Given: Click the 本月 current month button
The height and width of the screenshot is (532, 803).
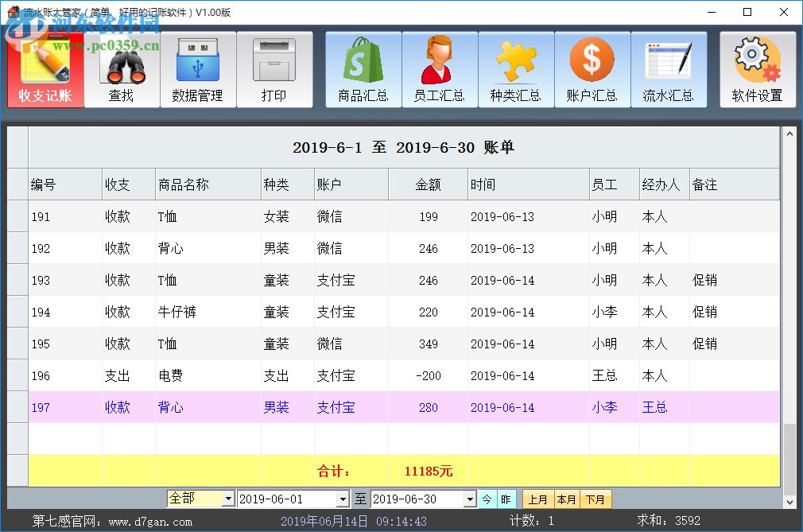Looking at the screenshot, I should 566,499.
